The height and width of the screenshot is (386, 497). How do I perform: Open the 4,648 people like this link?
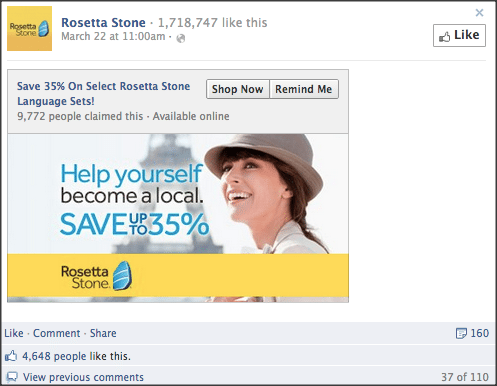[76, 356]
